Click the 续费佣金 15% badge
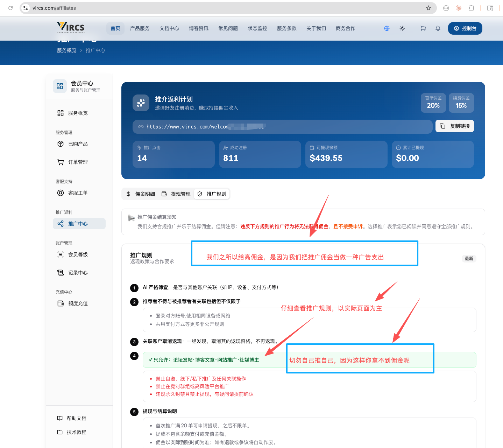Screen dimensions: 503x448 pyautogui.click(x=461, y=103)
